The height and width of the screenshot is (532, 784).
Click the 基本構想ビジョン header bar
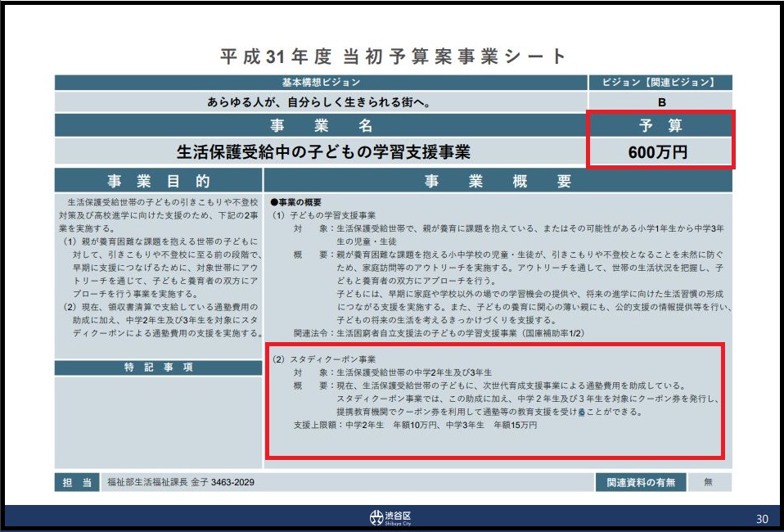pyautogui.click(x=321, y=83)
